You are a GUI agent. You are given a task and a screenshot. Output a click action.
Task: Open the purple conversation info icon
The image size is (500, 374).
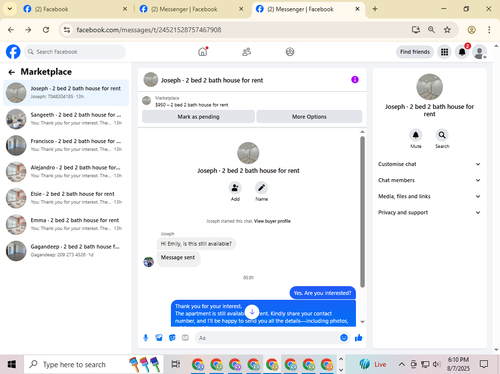pyautogui.click(x=355, y=80)
